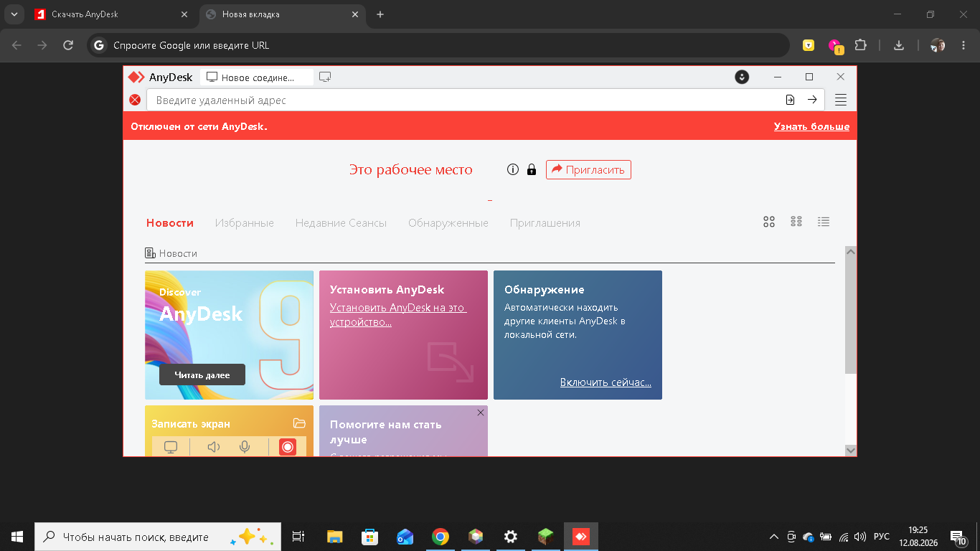Go to the 'Приглашения' tab

pyautogui.click(x=545, y=223)
